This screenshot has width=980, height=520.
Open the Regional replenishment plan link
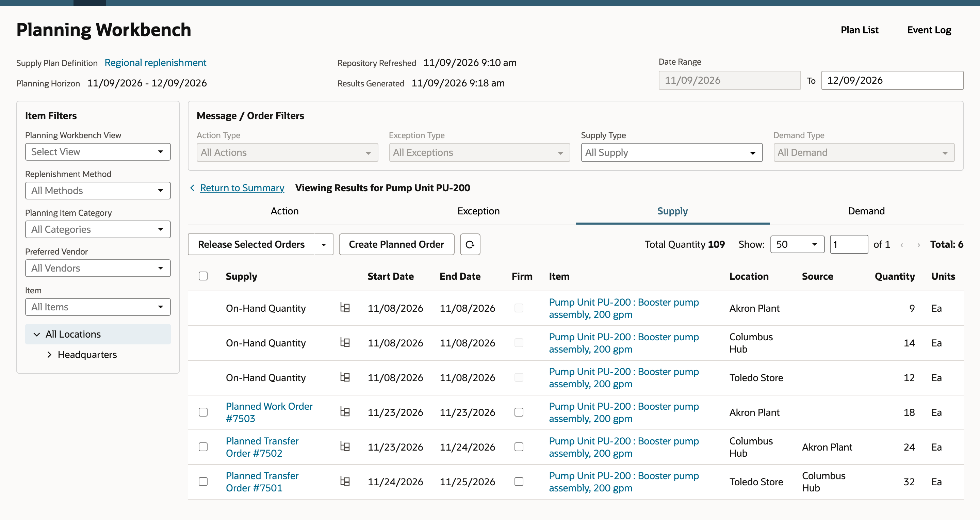(x=155, y=63)
